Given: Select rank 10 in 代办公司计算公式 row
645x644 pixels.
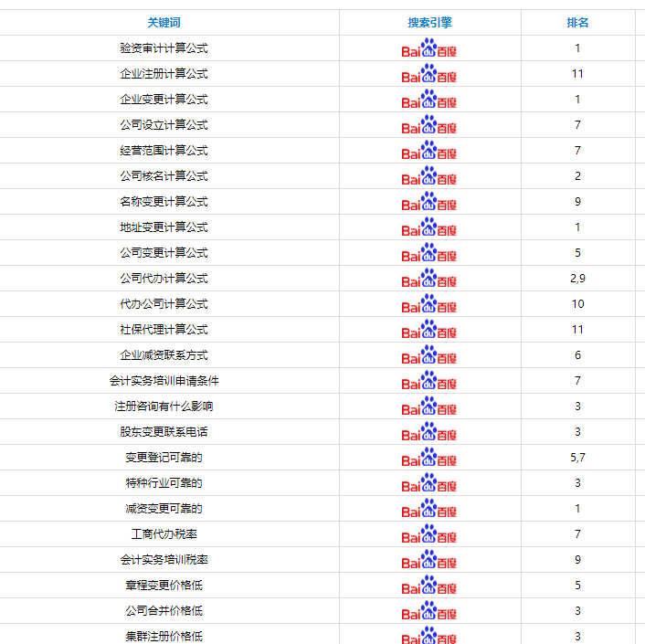Looking at the screenshot, I should tap(577, 304).
